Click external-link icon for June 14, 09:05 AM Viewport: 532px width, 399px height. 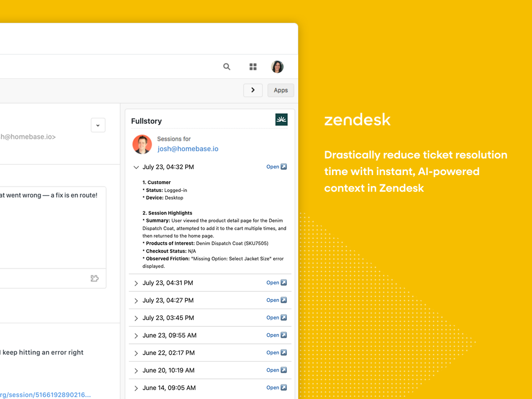pyautogui.click(x=284, y=388)
